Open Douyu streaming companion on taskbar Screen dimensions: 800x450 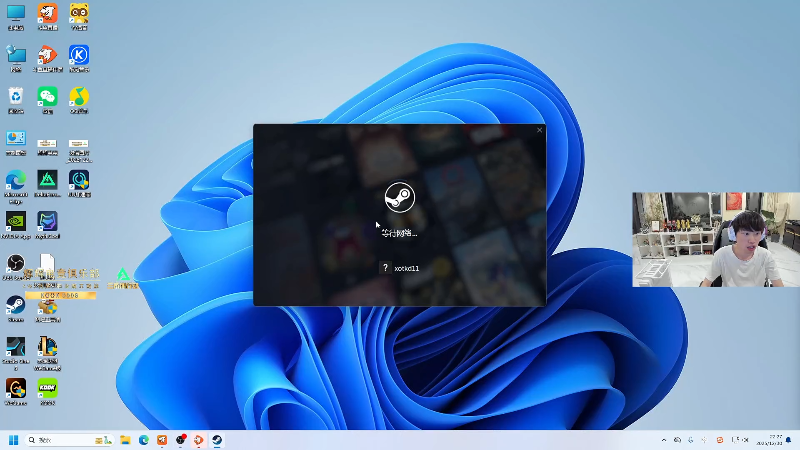tap(198, 440)
